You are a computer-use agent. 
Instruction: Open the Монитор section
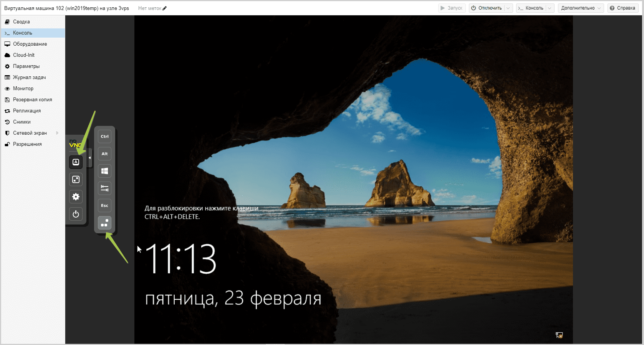(33, 88)
